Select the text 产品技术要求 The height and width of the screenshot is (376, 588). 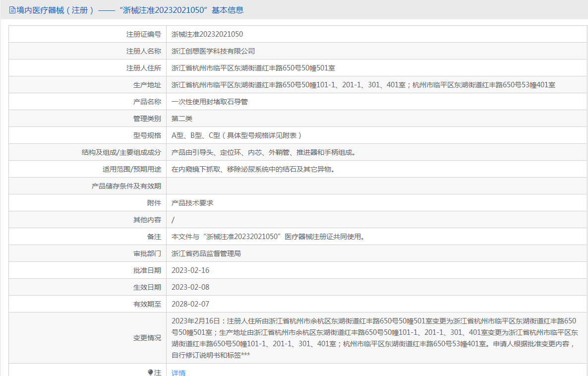pyautogui.click(x=192, y=203)
